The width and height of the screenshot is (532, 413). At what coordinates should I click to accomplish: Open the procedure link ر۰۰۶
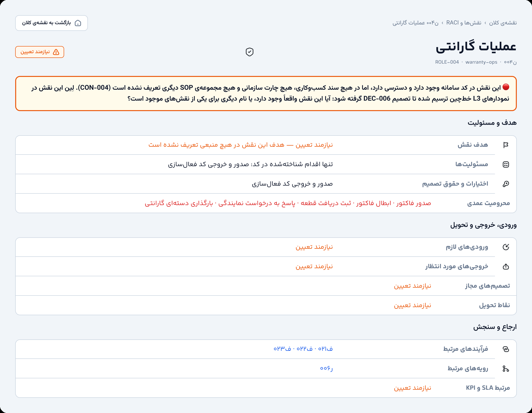pyautogui.click(x=326, y=368)
